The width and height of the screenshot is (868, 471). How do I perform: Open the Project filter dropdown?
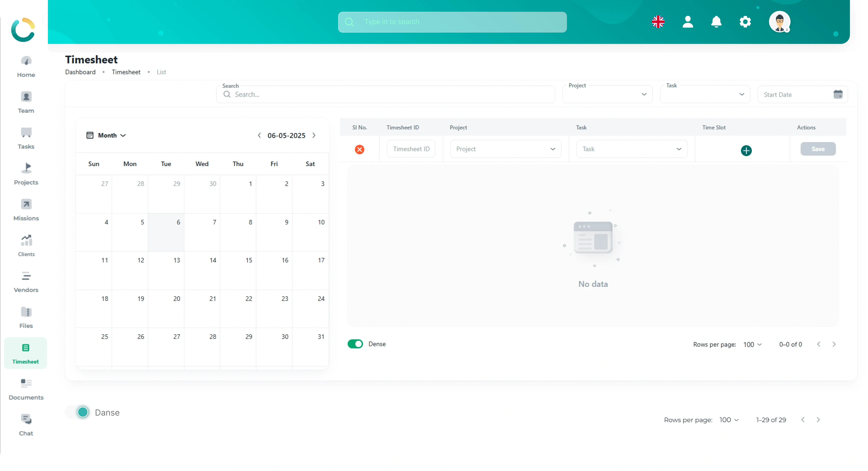[607, 94]
